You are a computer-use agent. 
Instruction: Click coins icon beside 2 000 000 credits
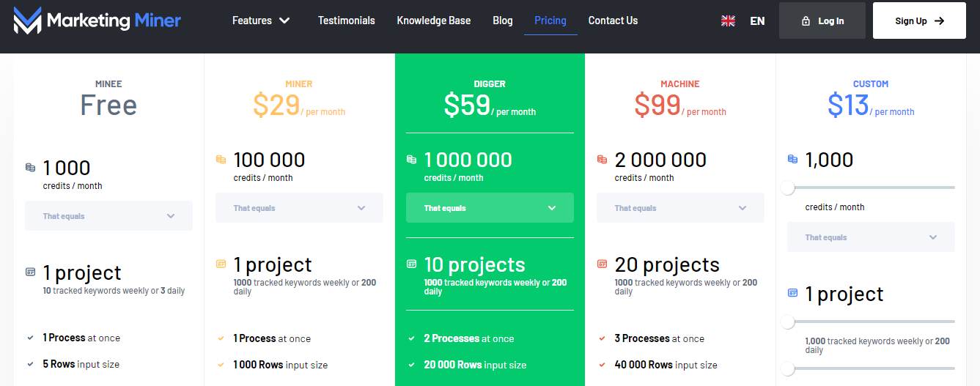[x=602, y=159]
